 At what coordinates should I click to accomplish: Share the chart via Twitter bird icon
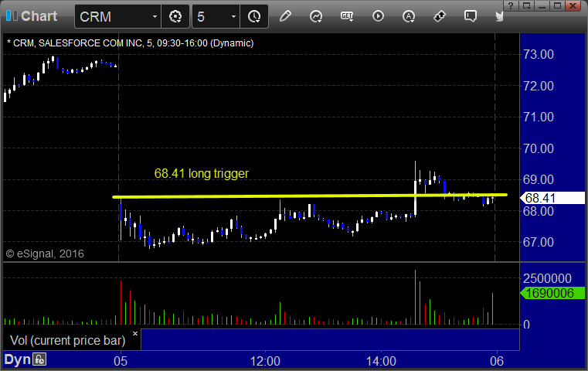499,16
